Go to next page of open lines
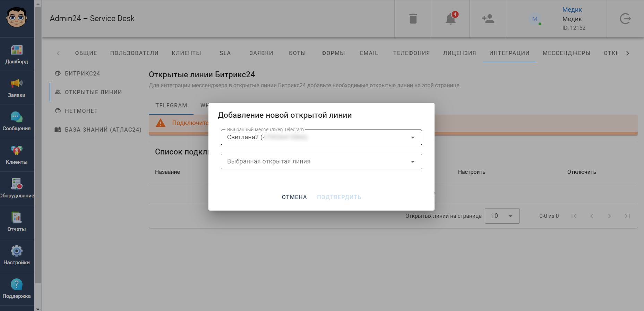644x311 pixels. coord(609,216)
